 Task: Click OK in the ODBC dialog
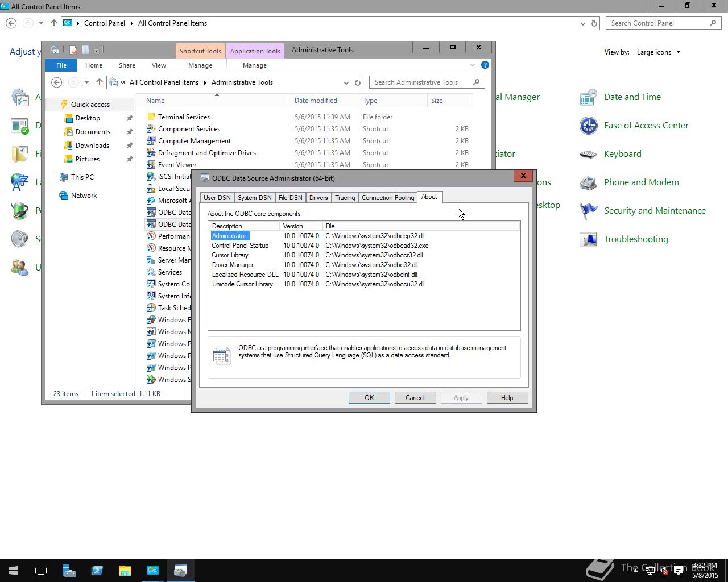[x=369, y=398]
